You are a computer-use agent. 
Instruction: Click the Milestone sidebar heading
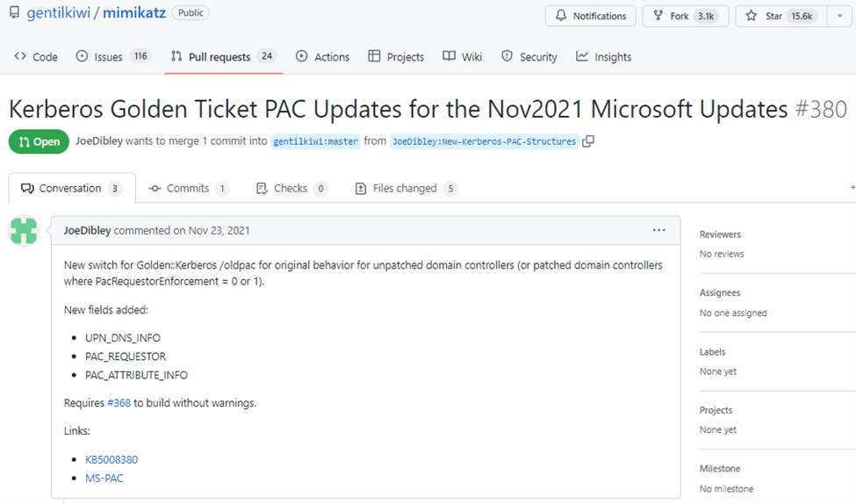click(720, 469)
